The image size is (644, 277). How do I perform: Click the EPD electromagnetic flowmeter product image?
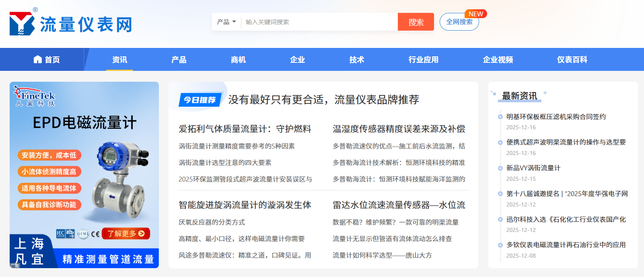(120, 177)
